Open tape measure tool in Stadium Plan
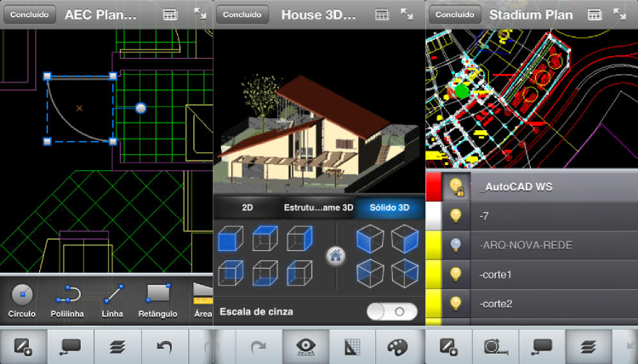The width and height of the screenshot is (638, 364). tap(496, 347)
